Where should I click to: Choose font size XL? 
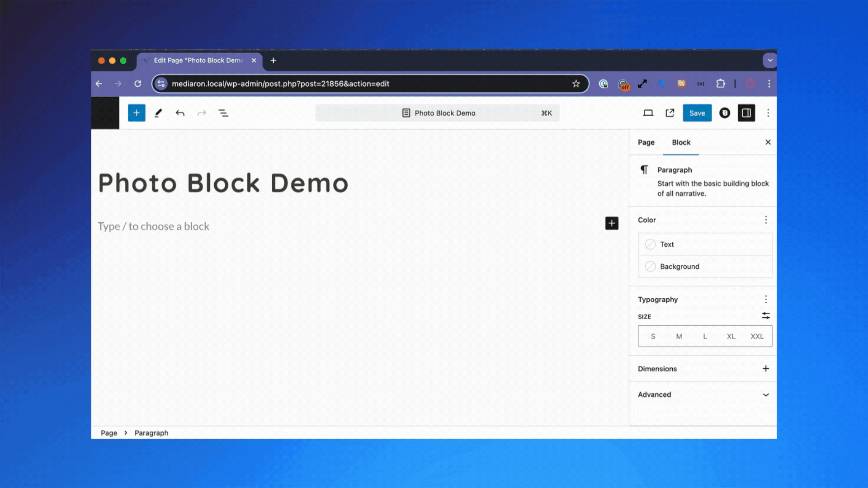point(731,337)
